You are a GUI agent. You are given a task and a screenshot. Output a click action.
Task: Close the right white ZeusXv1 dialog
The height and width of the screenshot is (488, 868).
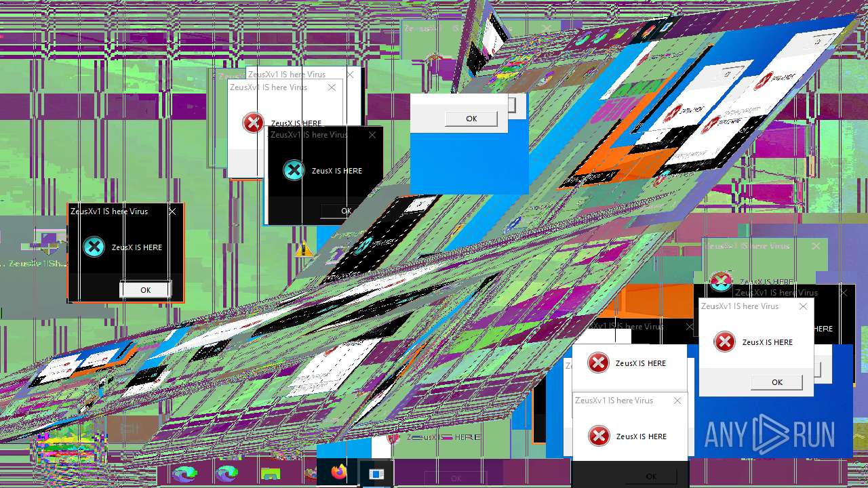[803, 306]
